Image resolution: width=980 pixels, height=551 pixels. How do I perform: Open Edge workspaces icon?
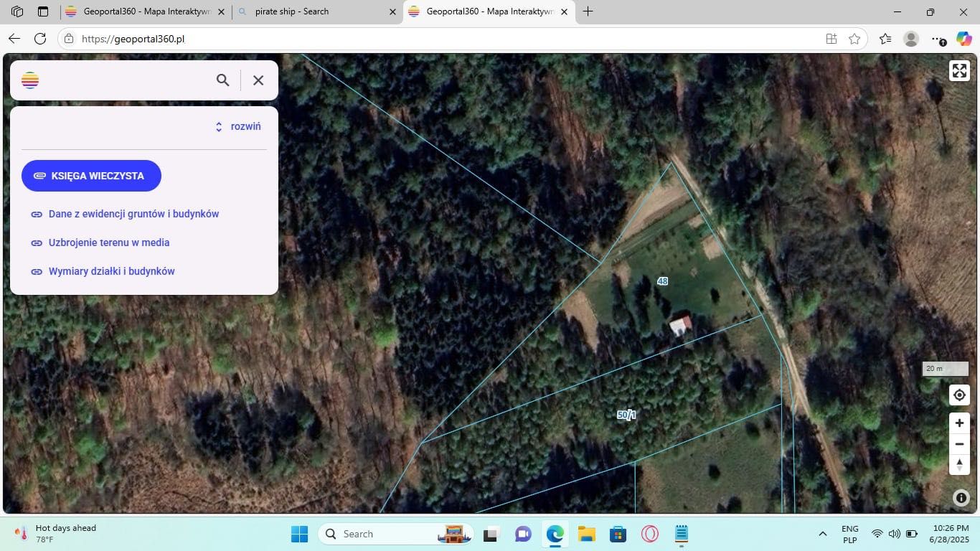(x=17, y=11)
